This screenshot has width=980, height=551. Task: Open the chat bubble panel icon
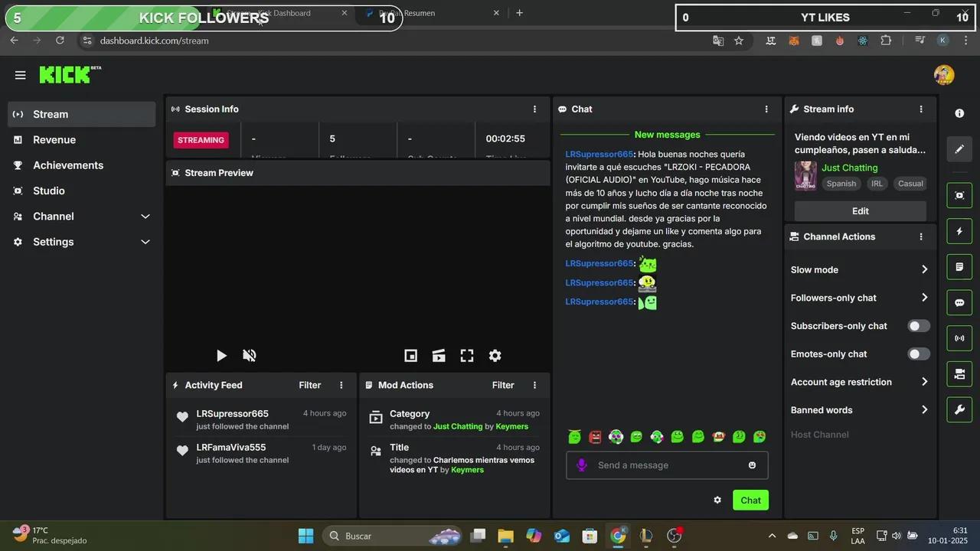(959, 302)
